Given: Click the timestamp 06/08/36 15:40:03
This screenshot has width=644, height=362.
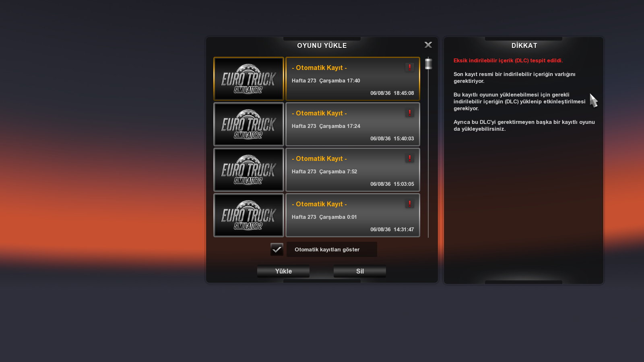Looking at the screenshot, I should coord(392,138).
